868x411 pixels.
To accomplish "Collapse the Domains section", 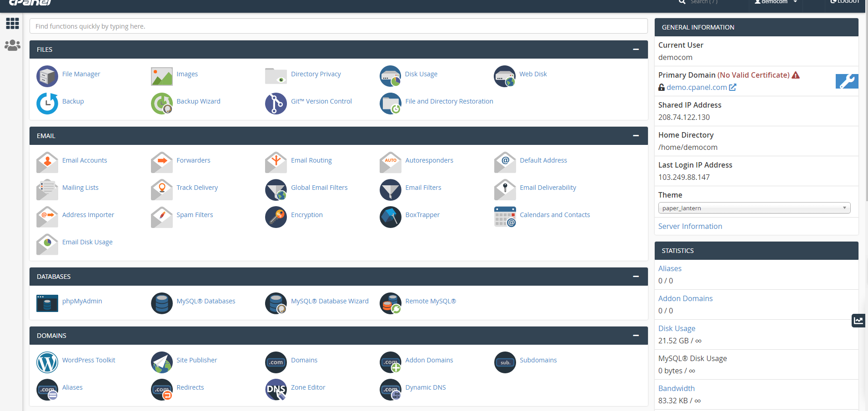I will coord(636,336).
